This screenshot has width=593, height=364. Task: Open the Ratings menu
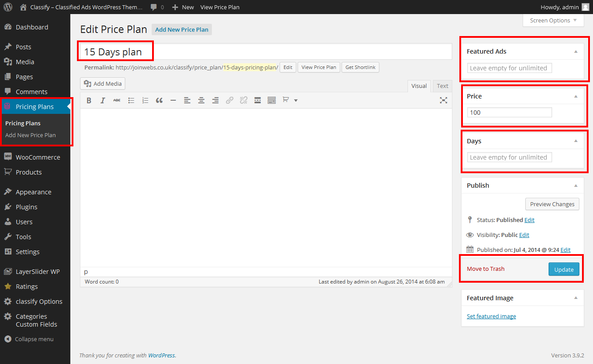click(35, 287)
